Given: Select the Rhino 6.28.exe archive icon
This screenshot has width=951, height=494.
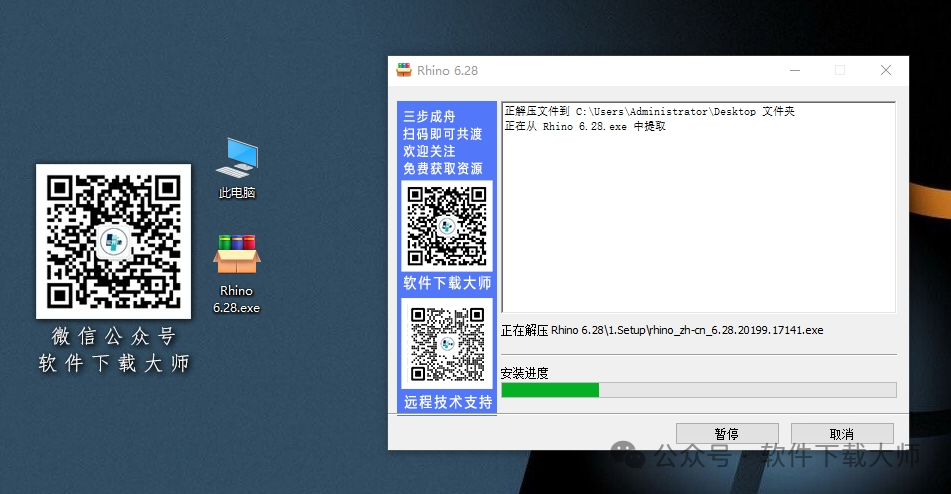Looking at the screenshot, I should pyautogui.click(x=237, y=273).
